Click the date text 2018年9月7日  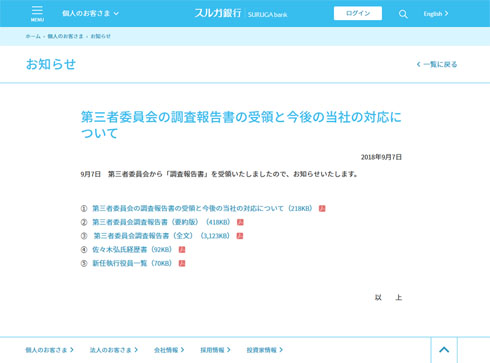click(381, 157)
